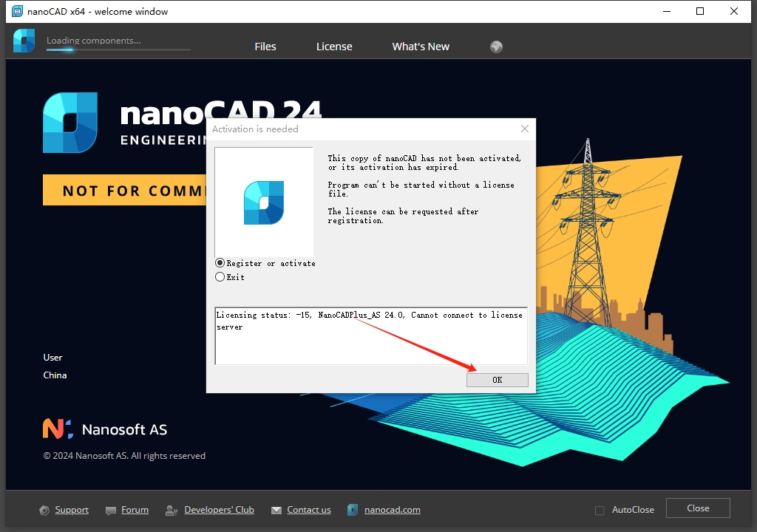Click the nanoCAD logo icon in header
The height and width of the screenshot is (532, 757).
pyautogui.click(x=24, y=41)
